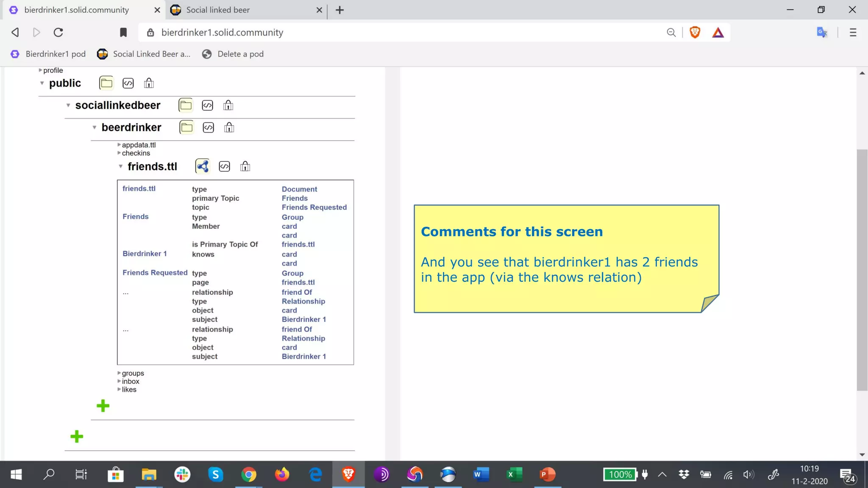
Task: Click the site lock icon in address bar
Action: click(x=150, y=33)
